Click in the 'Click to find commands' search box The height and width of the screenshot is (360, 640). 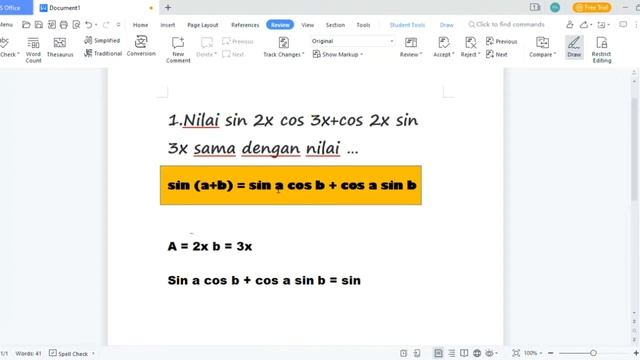(x=506, y=24)
